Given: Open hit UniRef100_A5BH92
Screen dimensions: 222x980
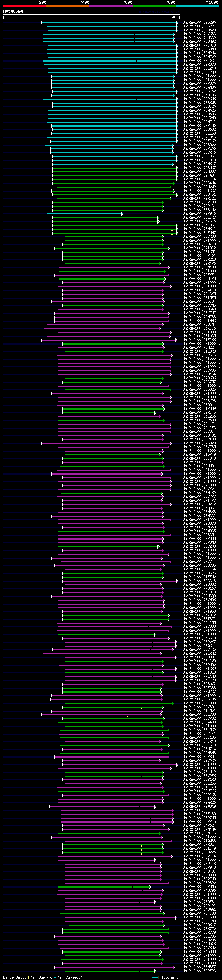Looking at the screenshot, I should [x=199, y=41].
